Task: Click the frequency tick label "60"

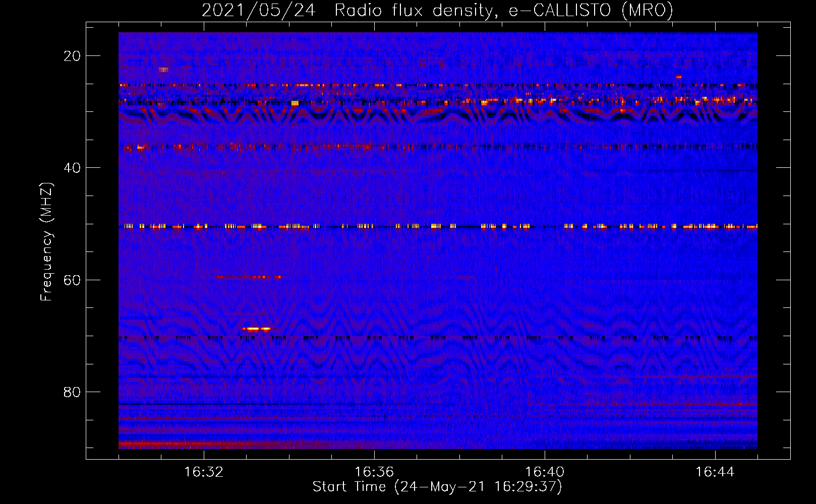Action: 73,280
